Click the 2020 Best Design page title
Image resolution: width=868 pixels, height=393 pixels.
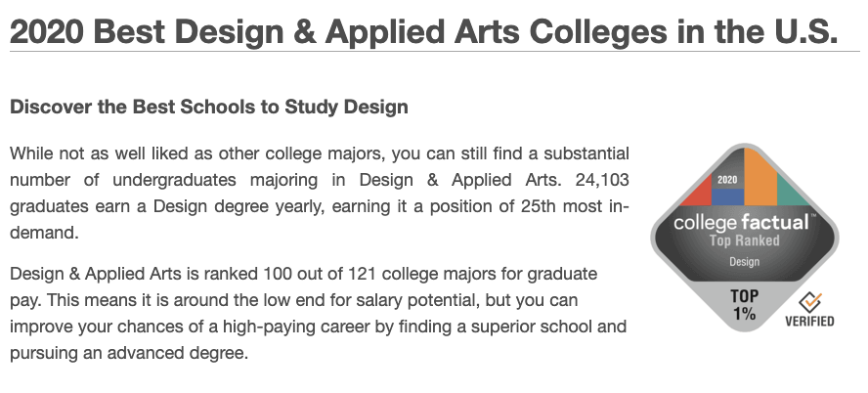point(424,32)
